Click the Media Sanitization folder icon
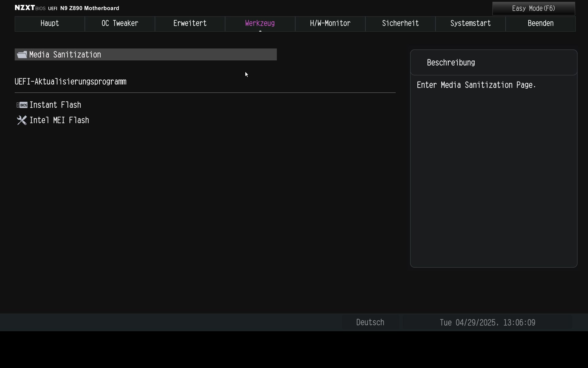The width and height of the screenshot is (588, 368). (22, 55)
